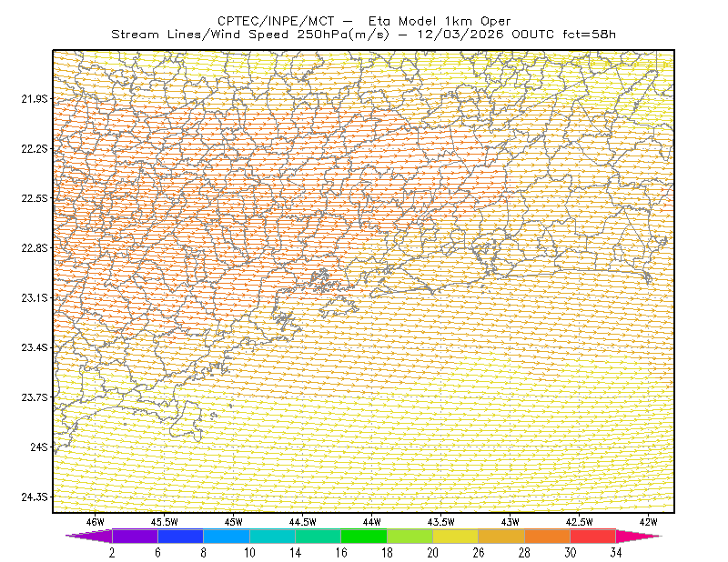The image size is (728, 562).
Task: Click the 42W longitude axis label
Action: (x=648, y=522)
